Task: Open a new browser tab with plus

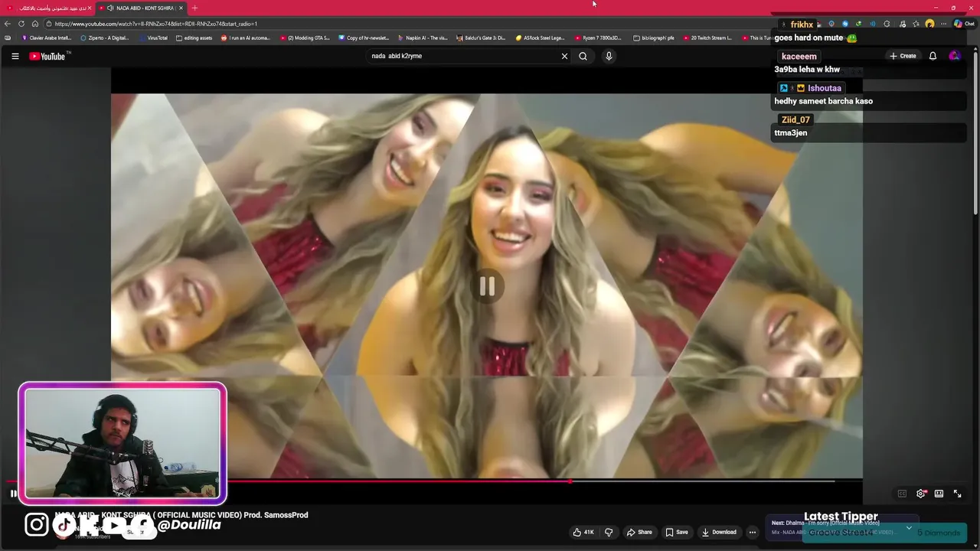Action: pos(194,8)
